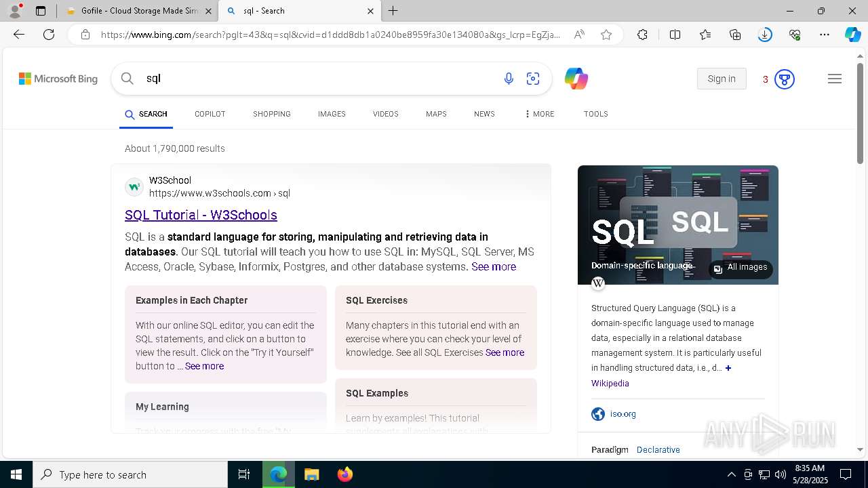The height and width of the screenshot is (488, 868).
Task: Open the SQL Examples card heading
Action: (377, 393)
